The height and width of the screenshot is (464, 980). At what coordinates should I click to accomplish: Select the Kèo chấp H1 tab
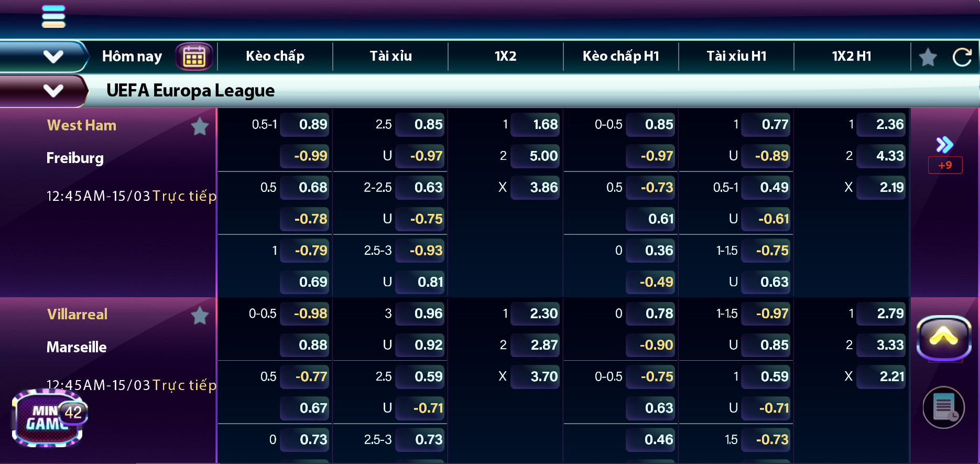(620, 56)
